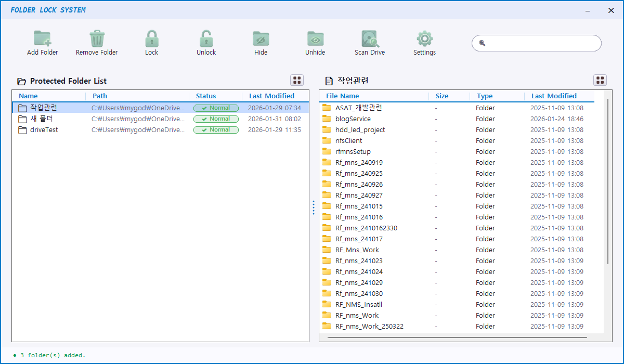Select the Rf_mns_240927 folder name
Image resolution: width=624 pixels, height=364 pixels.
point(359,195)
